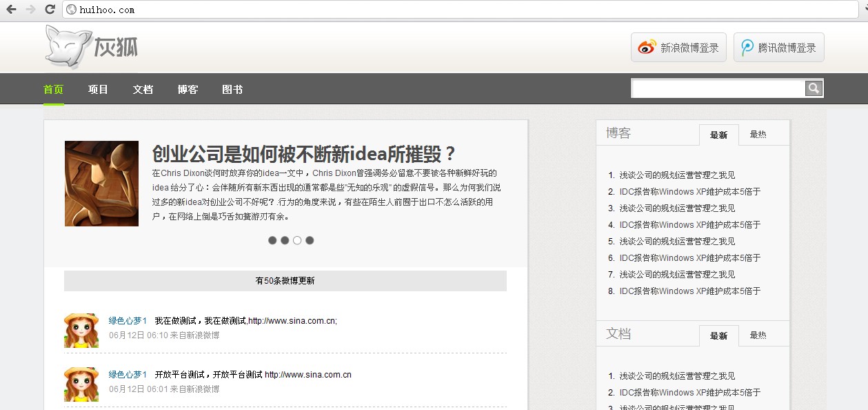Go to the 文档 navigation item
Viewport: 868px width, 410px height.
click(x=143, y=90)
